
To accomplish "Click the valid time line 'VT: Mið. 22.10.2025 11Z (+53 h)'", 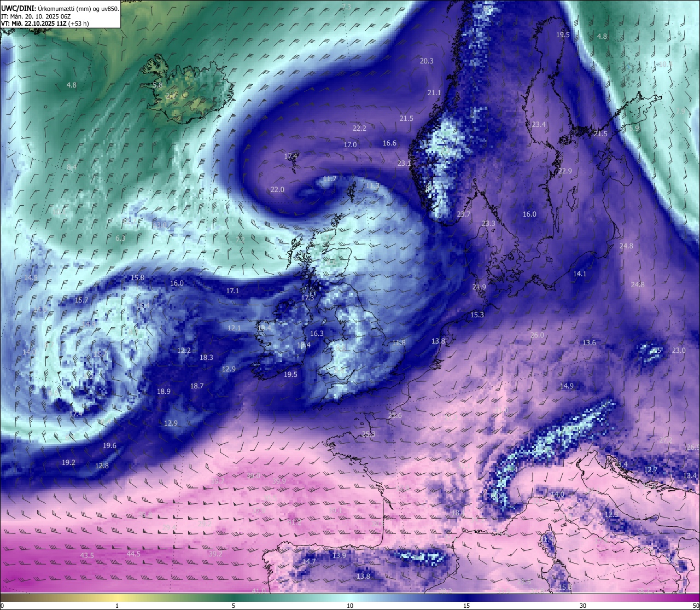I will (x=45, y=24).
